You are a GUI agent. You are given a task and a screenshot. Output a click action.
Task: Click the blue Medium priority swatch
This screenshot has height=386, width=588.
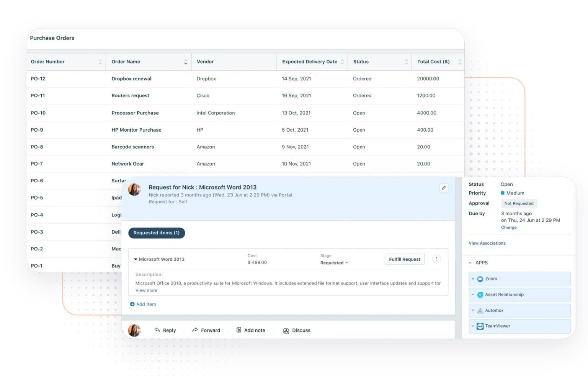click(x=503, y=193)
